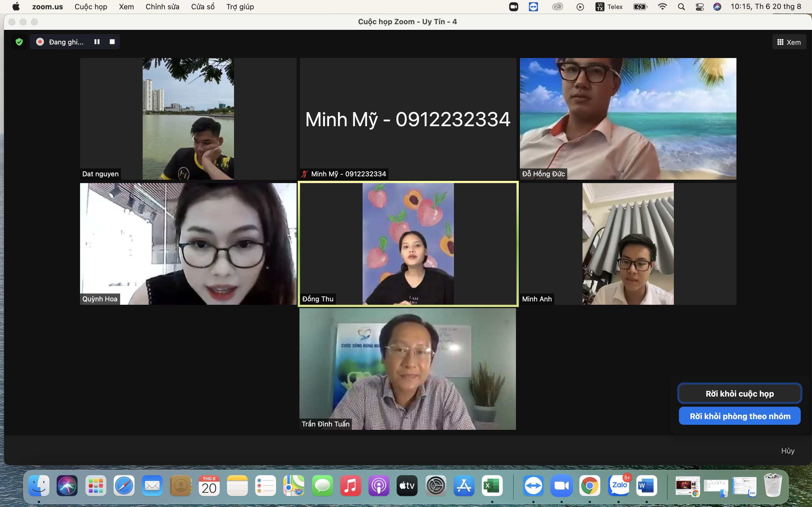This screenshot has height=507, width=812.
Task: Click the green encryption shield icon
Action: (x=19, y=42)
